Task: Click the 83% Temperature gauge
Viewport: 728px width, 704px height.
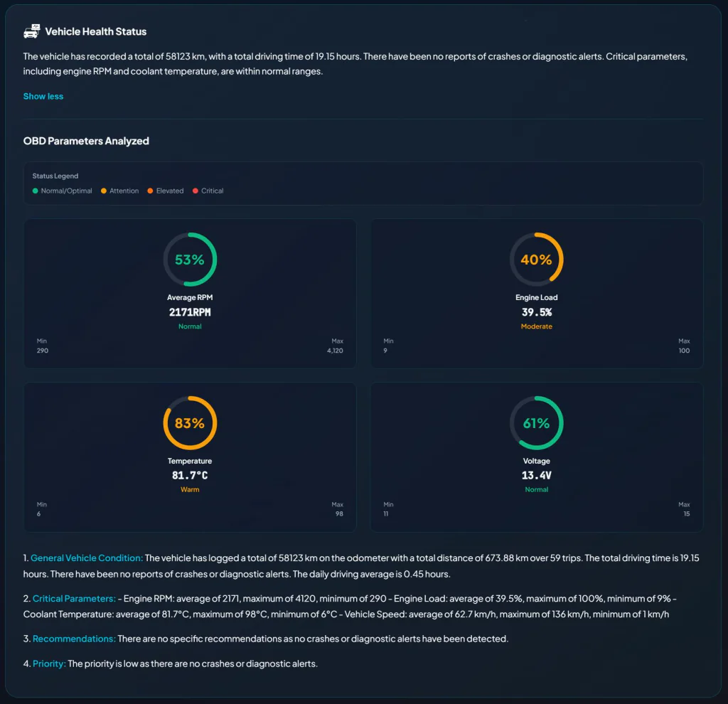Action: pyautogui.click(x=190, y=422)
